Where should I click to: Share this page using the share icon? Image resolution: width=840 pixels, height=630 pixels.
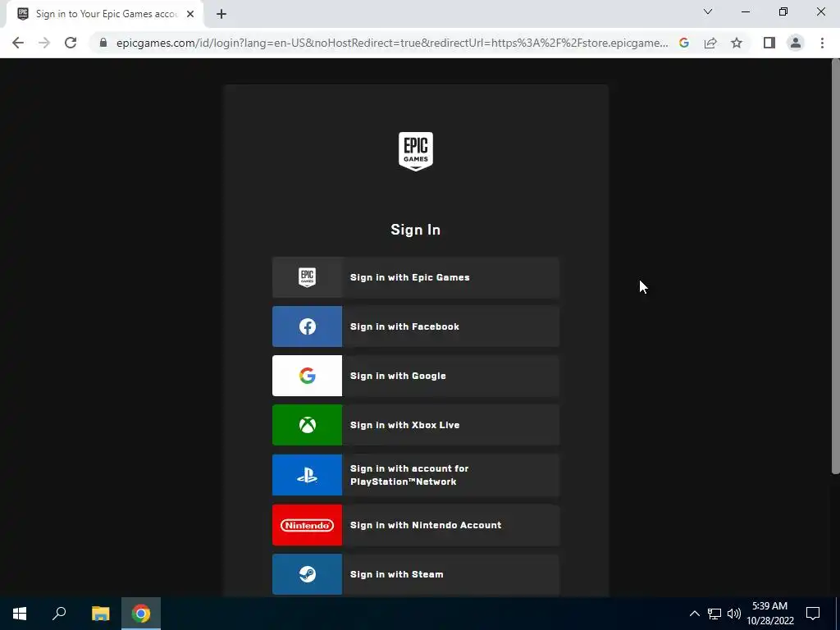pyautogui.click(x=710, y=43)
